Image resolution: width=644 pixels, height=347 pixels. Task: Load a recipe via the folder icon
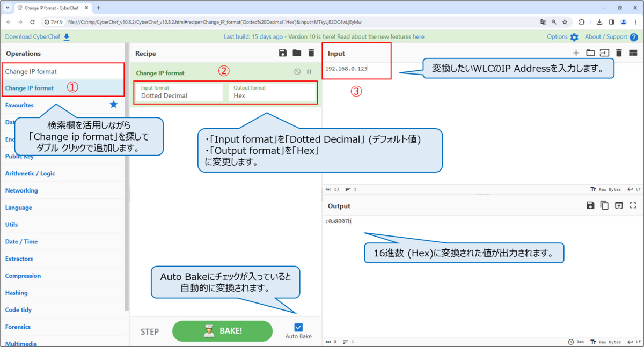point(298,53)
